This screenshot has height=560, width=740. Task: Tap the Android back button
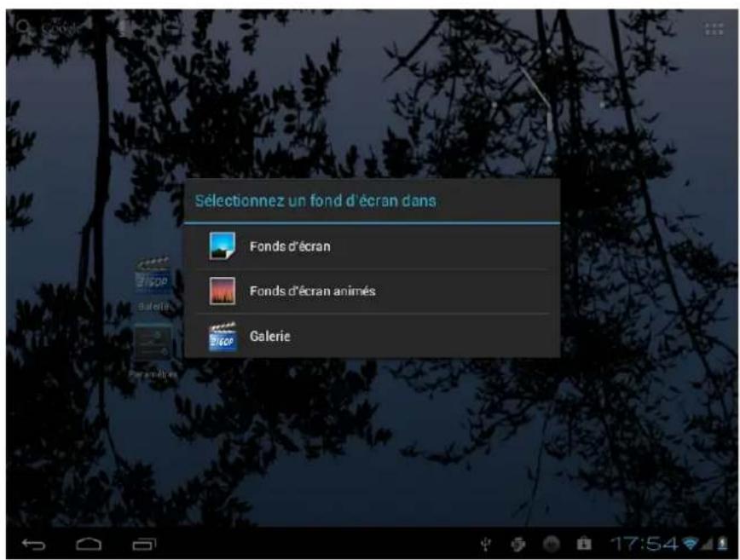[33, 545]
